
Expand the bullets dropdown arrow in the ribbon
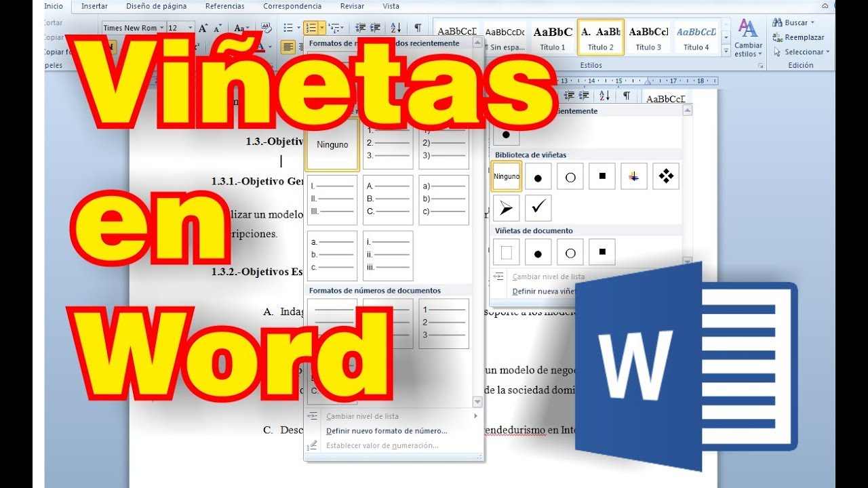(298, 28)
